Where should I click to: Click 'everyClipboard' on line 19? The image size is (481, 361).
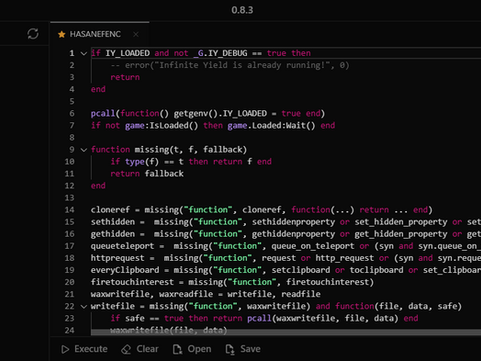[x=125, y=270]
